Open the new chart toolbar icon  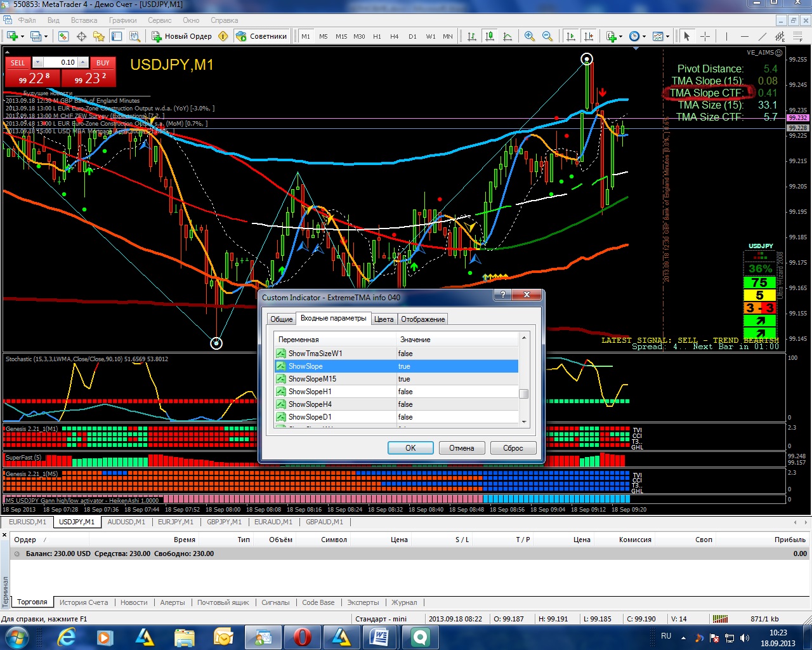[x=12, y=36]
